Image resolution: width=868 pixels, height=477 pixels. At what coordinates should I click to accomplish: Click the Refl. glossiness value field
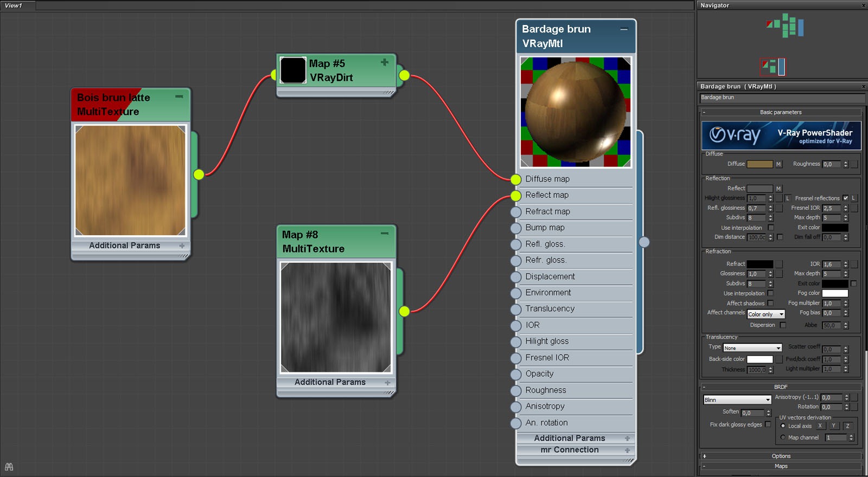click(x=756, y=208)
